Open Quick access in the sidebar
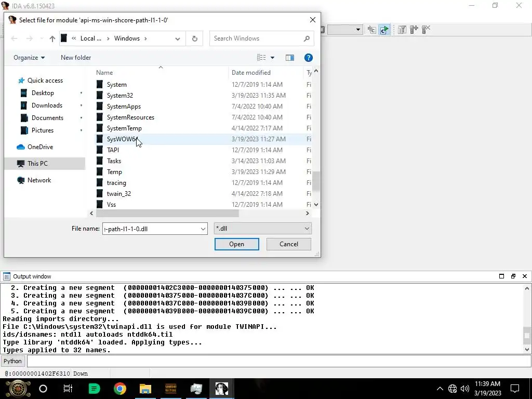This screenshot has width=532, height=399. [45, 81]
